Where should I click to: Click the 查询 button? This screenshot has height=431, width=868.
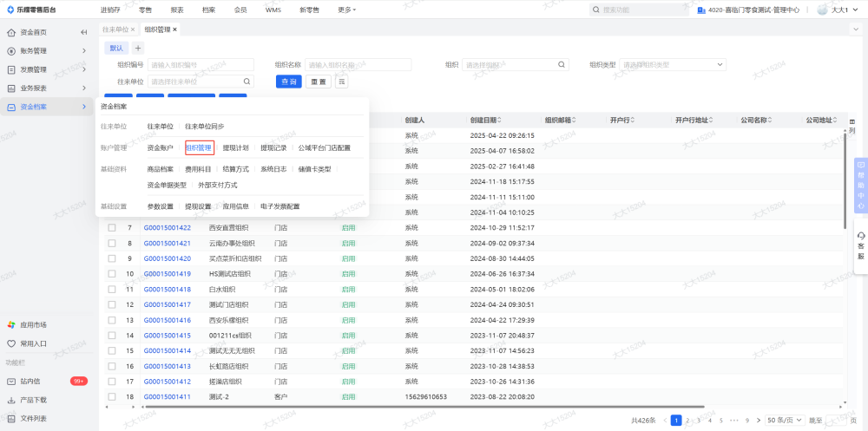(289, 82)
